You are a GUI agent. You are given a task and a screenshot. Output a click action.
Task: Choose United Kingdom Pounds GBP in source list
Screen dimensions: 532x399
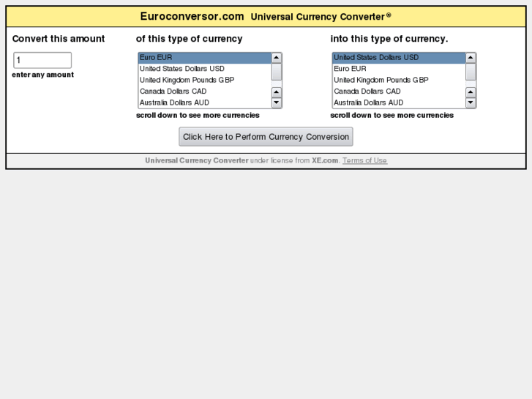tap(205, 80)
